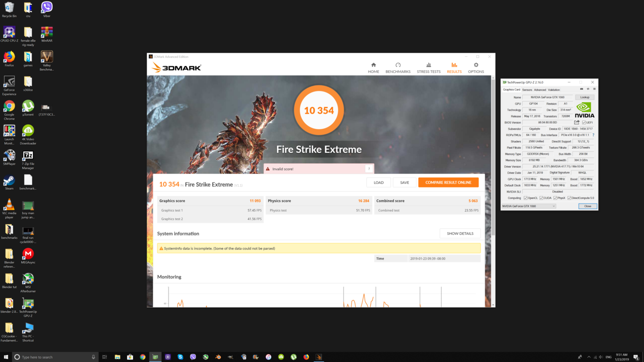Screen dimensions: 644x362
Task: Click the SAVE result button
Action: tap(405, 183)
